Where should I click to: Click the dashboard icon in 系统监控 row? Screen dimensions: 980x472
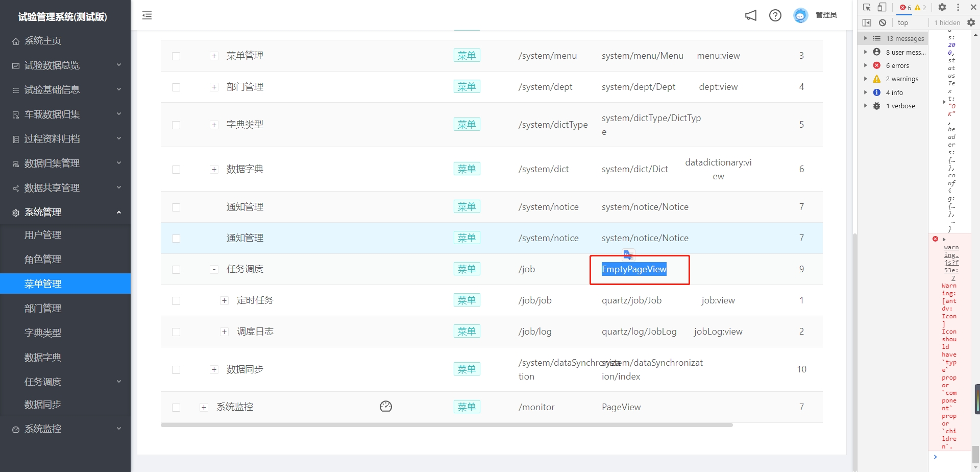pyautogui.click(x=386, y=407)
